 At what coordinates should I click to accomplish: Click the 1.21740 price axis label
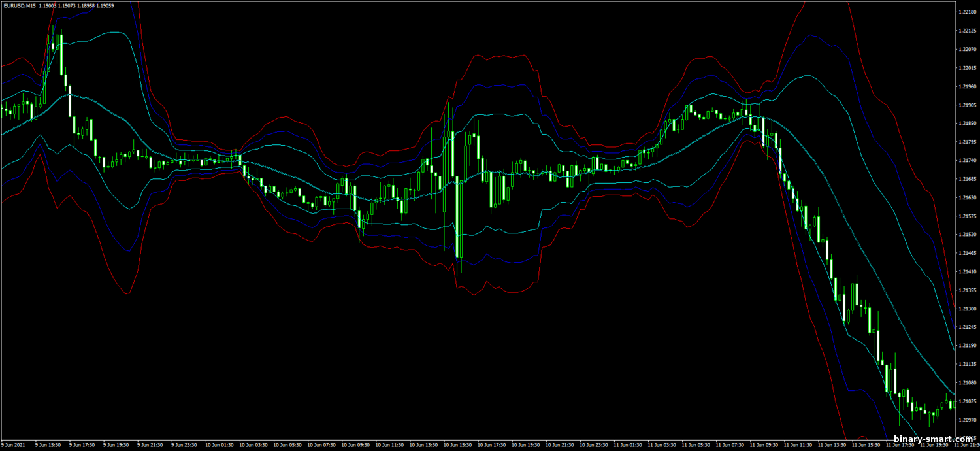point(968,161)
